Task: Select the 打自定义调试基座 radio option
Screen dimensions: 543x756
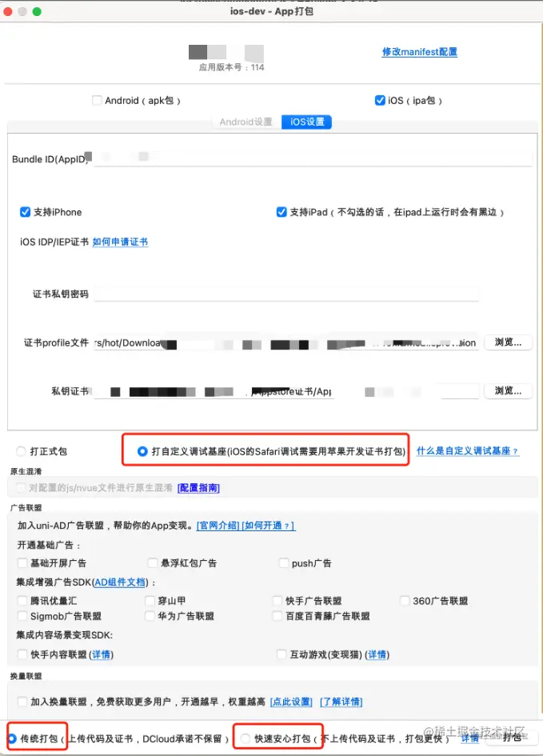Action: [x=142, y=451]
